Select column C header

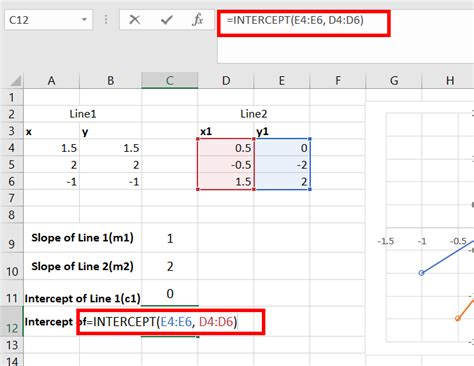(170, 81)
